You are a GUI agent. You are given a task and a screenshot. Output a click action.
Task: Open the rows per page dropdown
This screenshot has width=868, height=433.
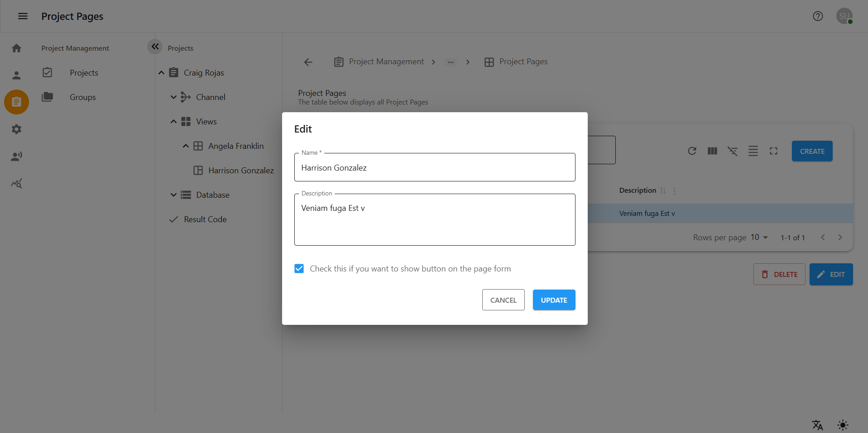[759, 238]
